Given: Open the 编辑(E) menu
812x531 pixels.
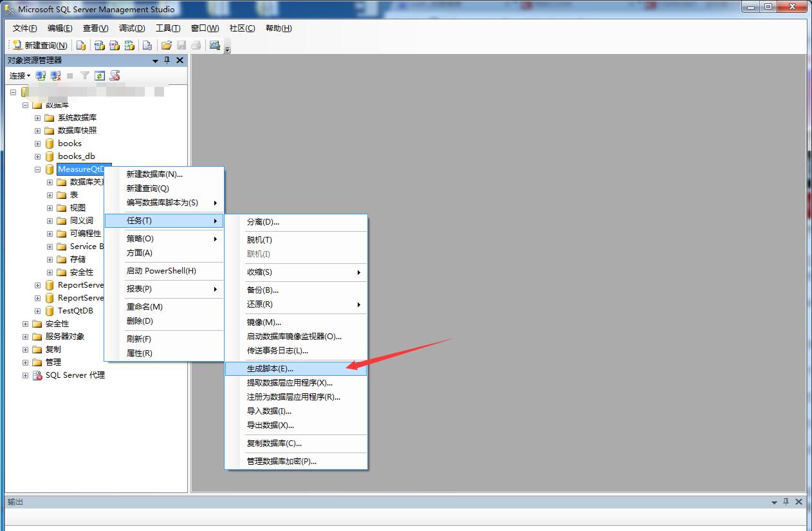Looking at the screenshot, I should pos(60,28).
